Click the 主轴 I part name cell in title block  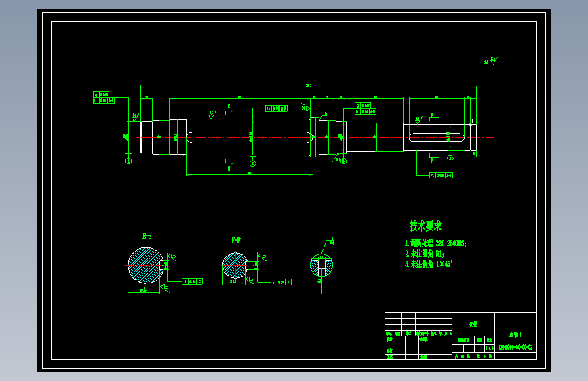tap(515, 334)
